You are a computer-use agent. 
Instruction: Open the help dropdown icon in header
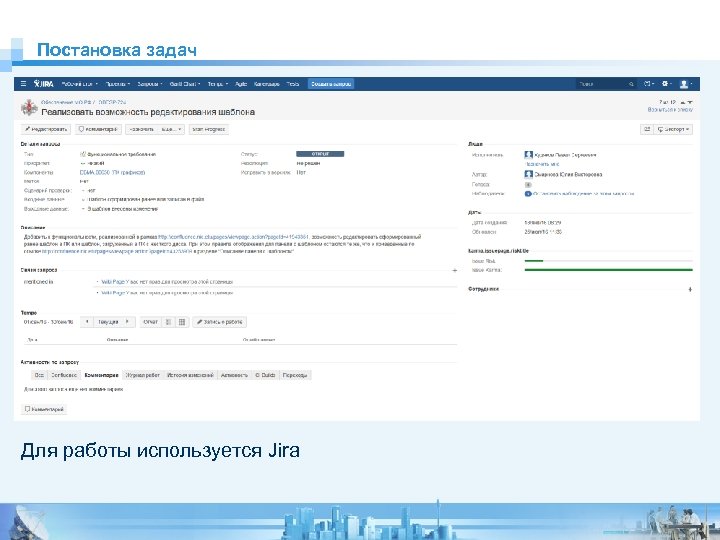click(x=648, y=84)
